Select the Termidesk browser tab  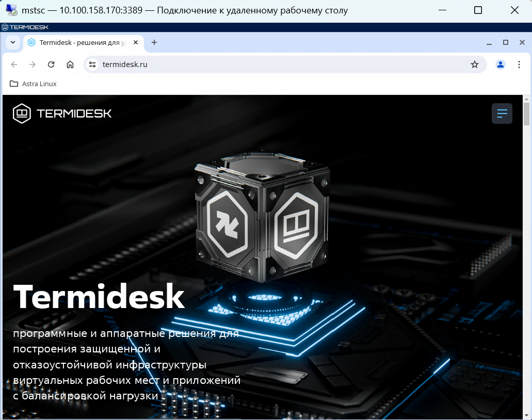click(83, 42)
